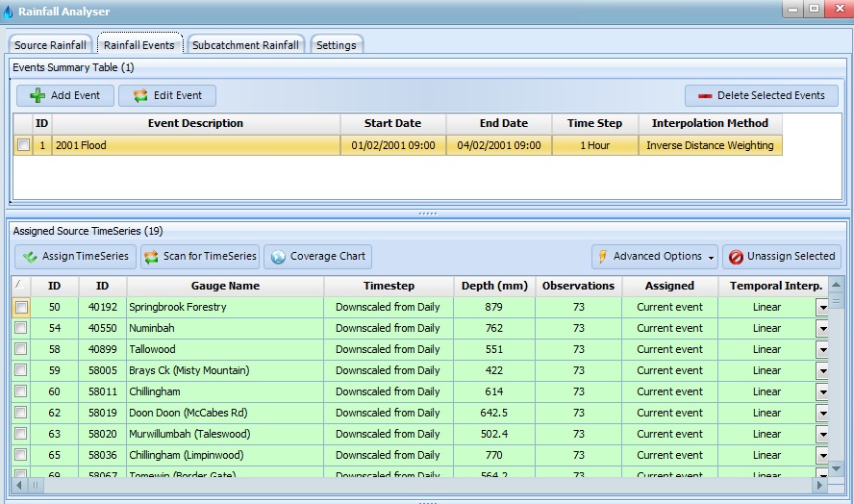
Task: Click the red minus Delete Selected Events icon
Action: 705,96
